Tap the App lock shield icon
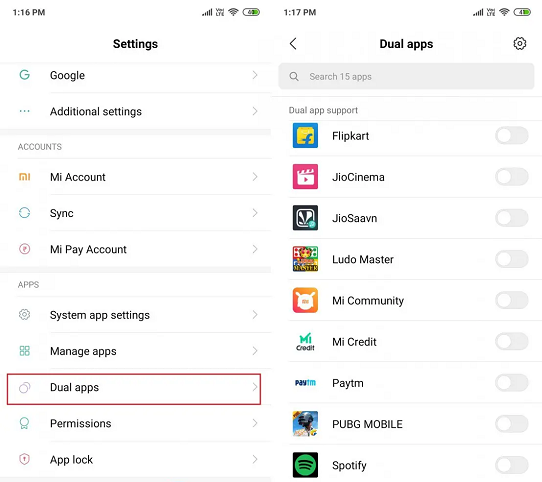 [25, 459]
